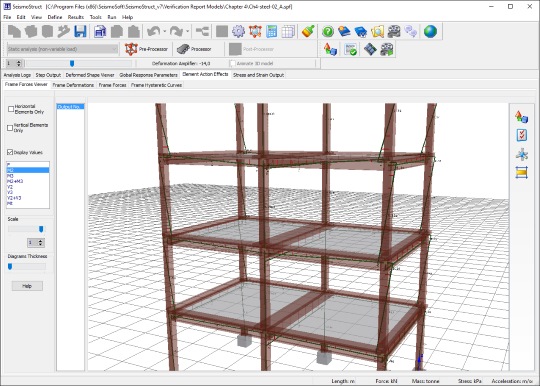Switch to the Global Response Parameters tab
The image size is (540, 386).
click(x=148, y=75)
